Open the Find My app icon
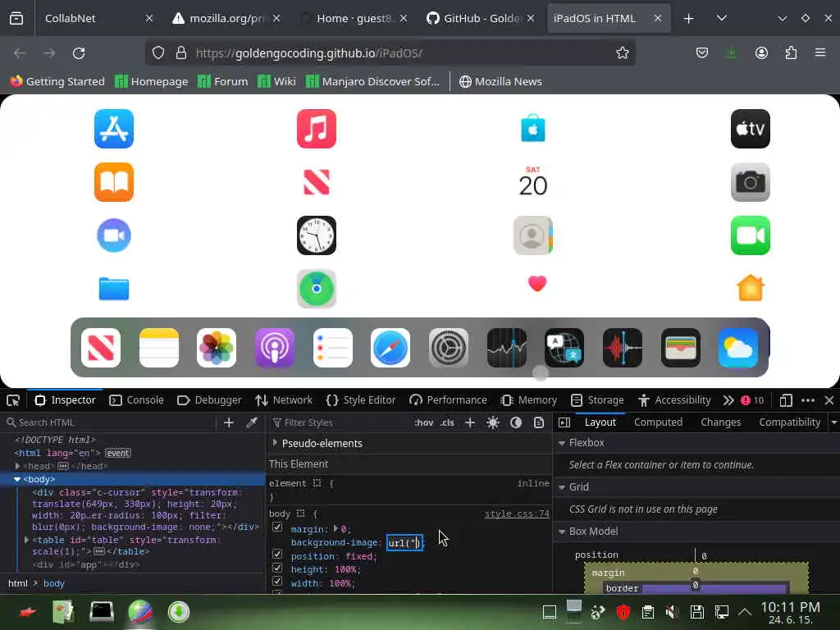This screenshot has height=630, width=840. coord(316,289)
